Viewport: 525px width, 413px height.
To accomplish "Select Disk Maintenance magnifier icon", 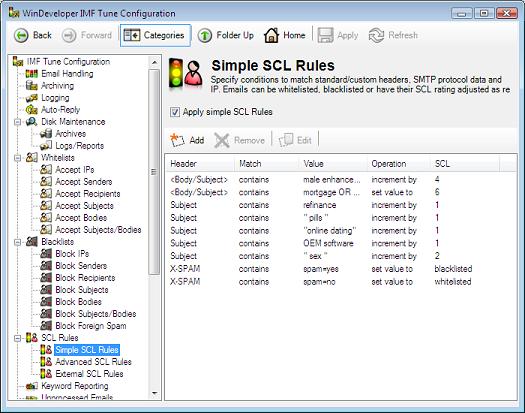I will 32,122.
